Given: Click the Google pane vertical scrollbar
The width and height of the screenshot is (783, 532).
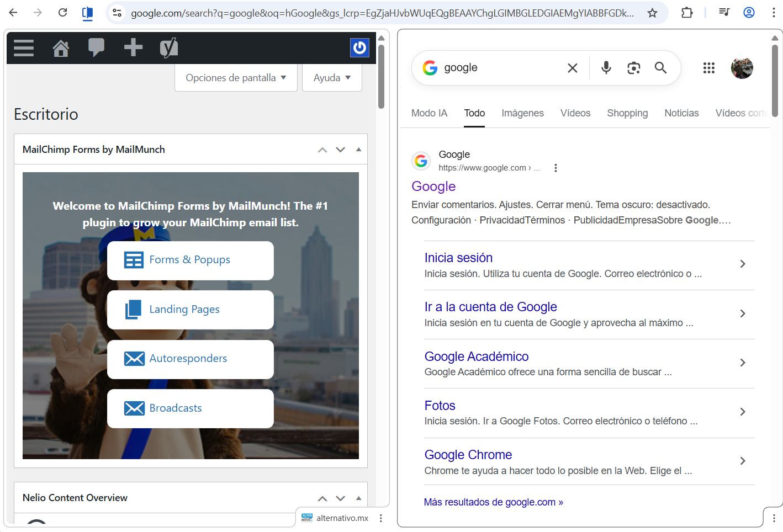Looking at the screenshot, I should [775, 80].
